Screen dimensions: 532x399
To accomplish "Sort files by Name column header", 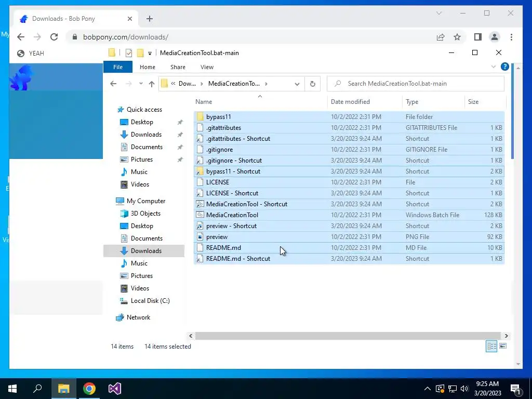I will (x=260, y=102).
